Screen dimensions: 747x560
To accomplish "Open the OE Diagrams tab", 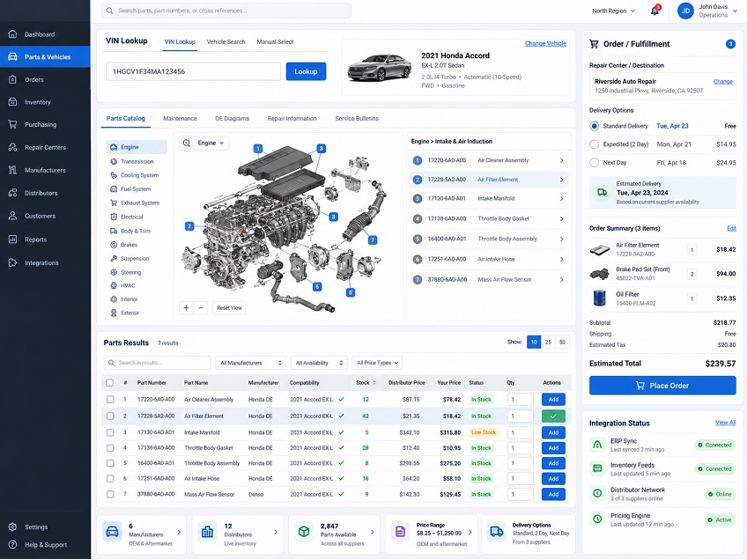I will [232, 119].
